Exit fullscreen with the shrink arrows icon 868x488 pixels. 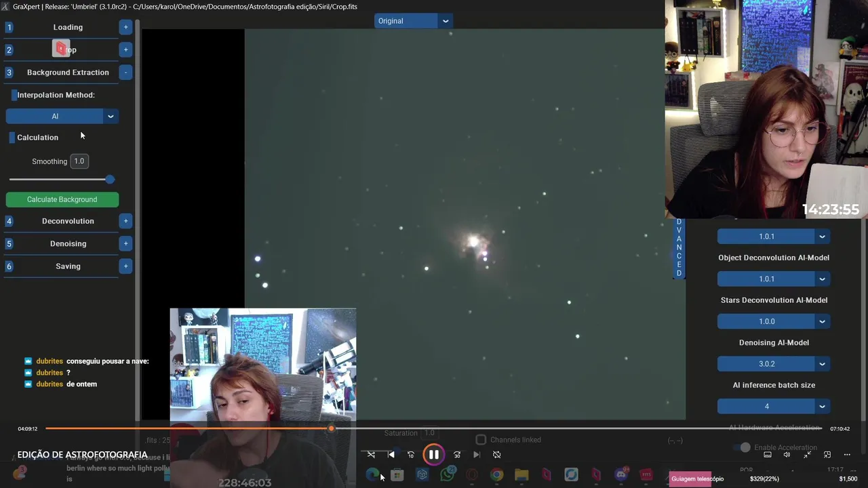pyautogui.click(x=807, y=455)
